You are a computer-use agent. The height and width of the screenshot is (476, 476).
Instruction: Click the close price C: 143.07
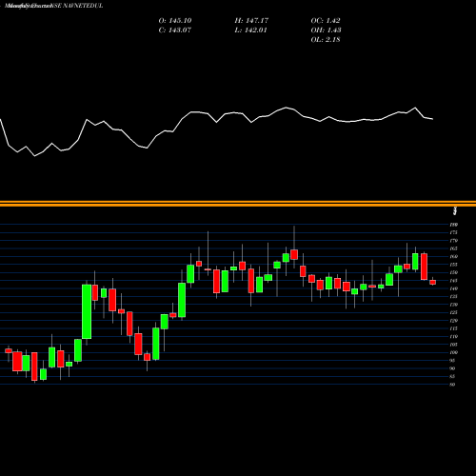[x=175, y=30]
